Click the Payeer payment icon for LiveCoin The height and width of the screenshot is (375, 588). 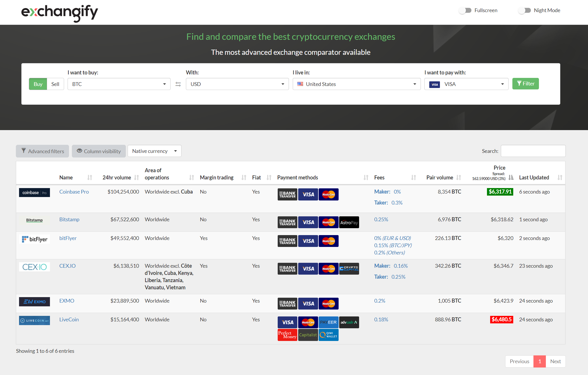tap(328, 322)
